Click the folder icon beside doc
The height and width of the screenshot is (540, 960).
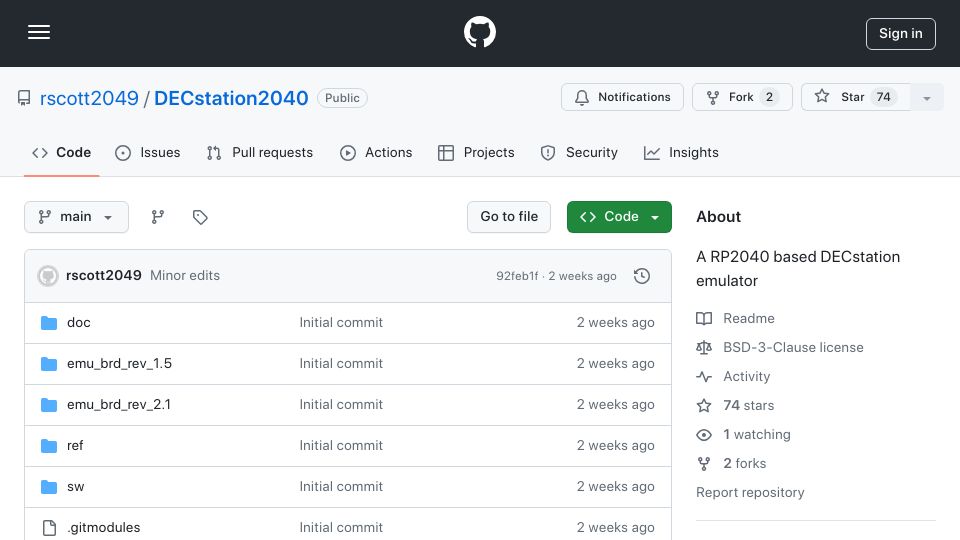(49, 323)
